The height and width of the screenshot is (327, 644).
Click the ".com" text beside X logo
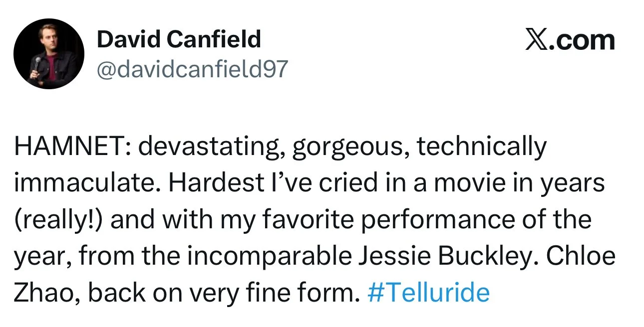click(582, 42)
